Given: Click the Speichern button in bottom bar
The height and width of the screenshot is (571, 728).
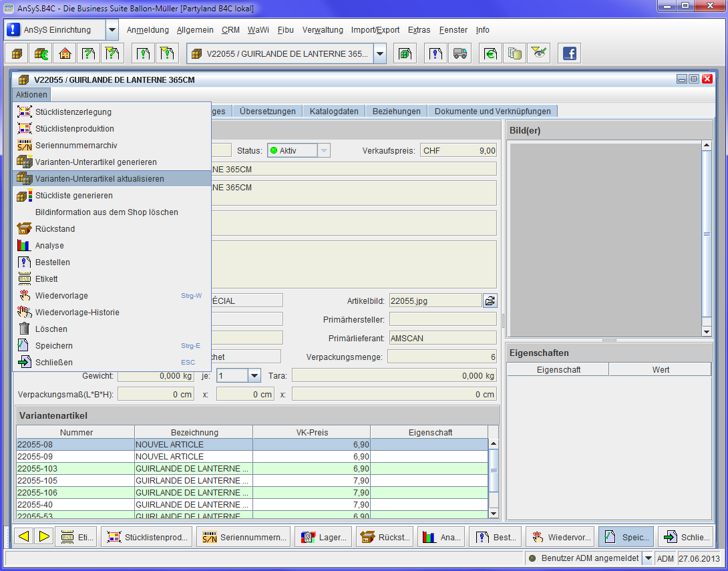Looking at the screenshot, I should tap(626, 536).
